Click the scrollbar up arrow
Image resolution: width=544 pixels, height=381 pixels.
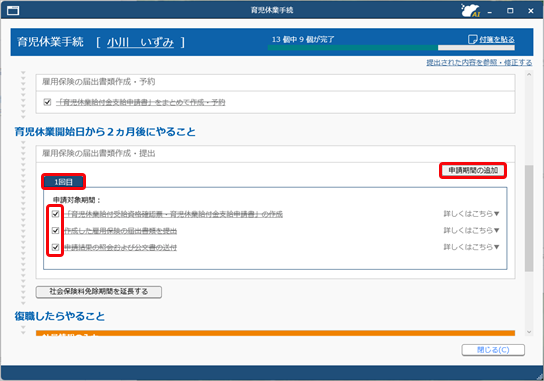[529, 74]
